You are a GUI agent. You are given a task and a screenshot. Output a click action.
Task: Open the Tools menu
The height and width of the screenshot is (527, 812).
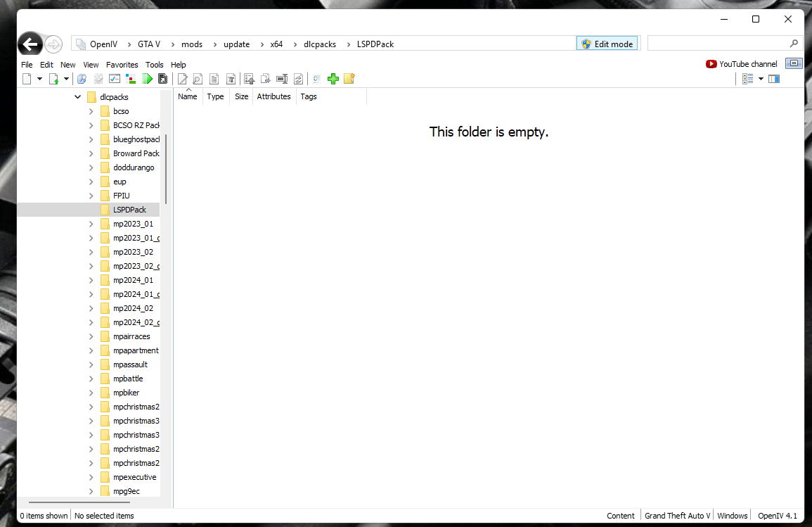155,65
